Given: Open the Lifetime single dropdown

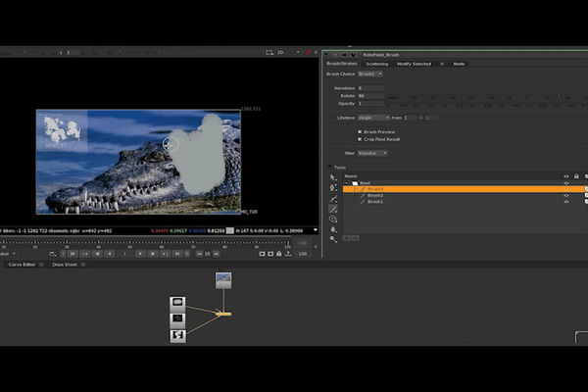Looking at the screenshot, I should click(374, 117).
